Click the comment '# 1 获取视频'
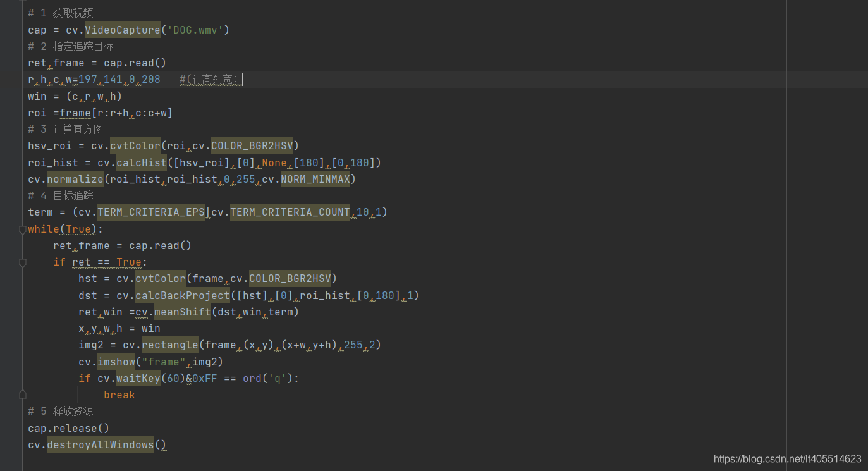This screenshot has height=471, width=868. (x=61, y=13)
